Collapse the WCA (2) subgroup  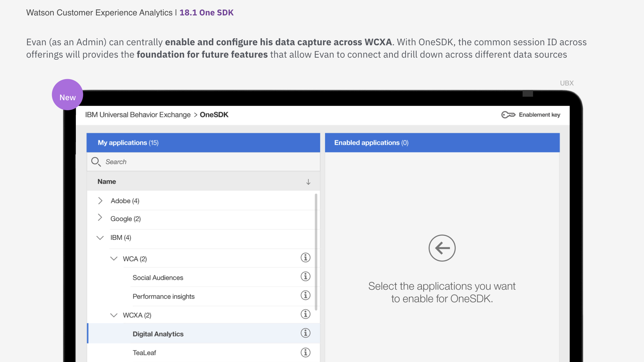[x=114, y=259]
